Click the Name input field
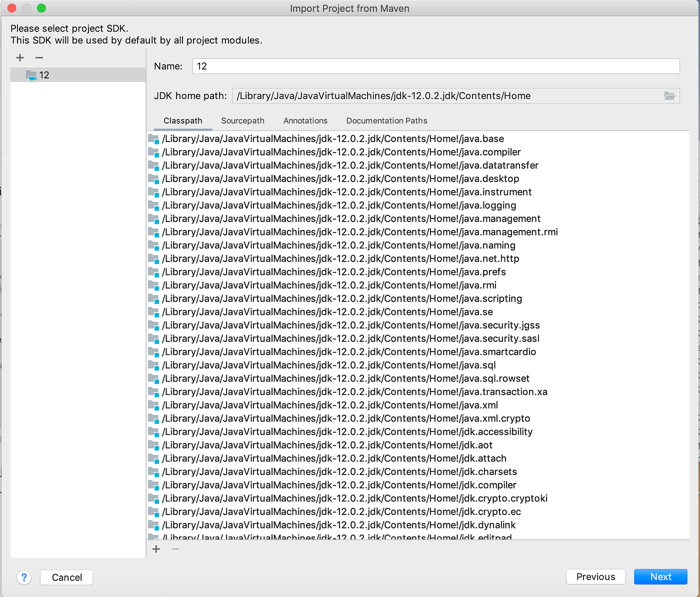 [435, 66]
